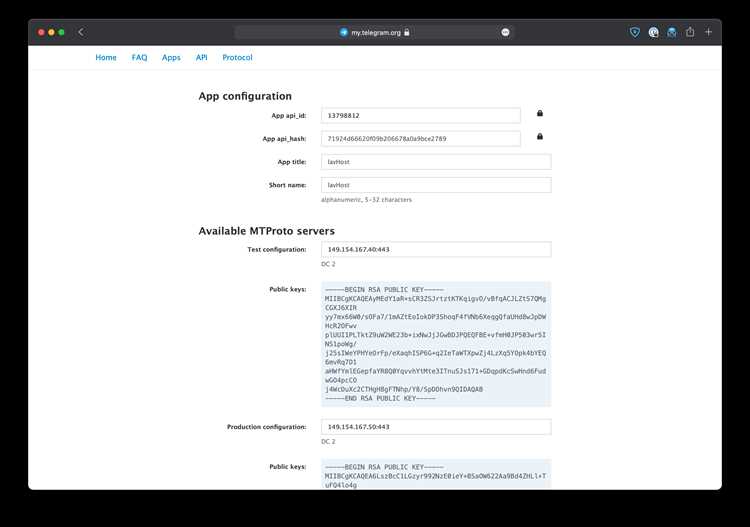Click the 'alphanumeric, 5-32 characters' hint
Viewport: 750px width, 527px height.
[366, 200]
